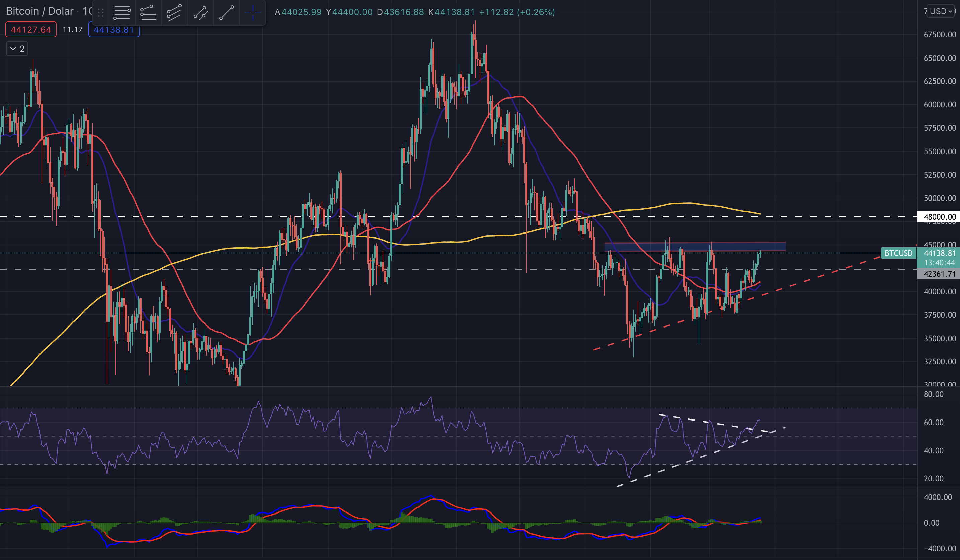This screenshot has width=960, height=560.
Task: Select the trend line drawing tool
Action: point(226,13)
